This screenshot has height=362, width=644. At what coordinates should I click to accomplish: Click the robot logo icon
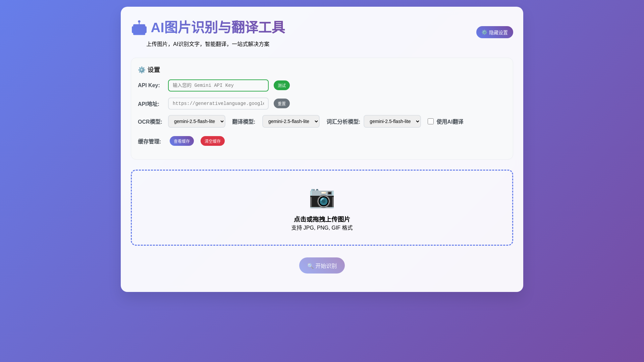click(x=139, y=27)
